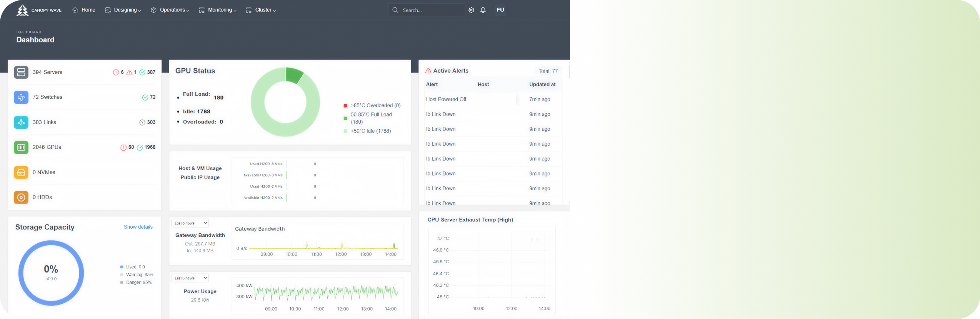Click the 0 NVMes drive icon
980x319 pixels.
[21, 172]
